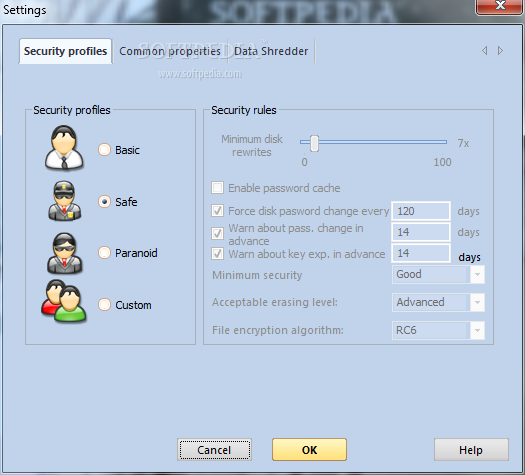Click the Custom profile label text
The height and width of the screenshot is (475, 525).
coord(133,305)
